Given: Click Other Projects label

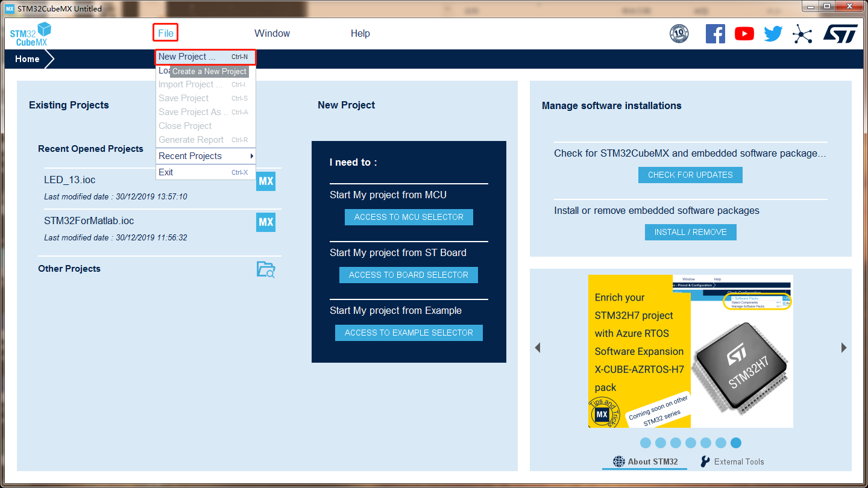Looking at the screenshot, I should coord(69,269).
